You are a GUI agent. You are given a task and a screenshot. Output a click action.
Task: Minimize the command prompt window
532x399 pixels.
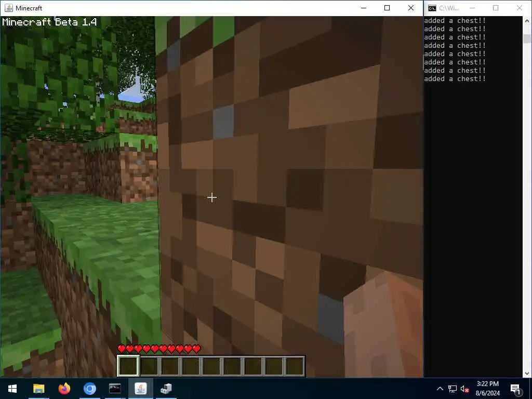pos(472,8)
